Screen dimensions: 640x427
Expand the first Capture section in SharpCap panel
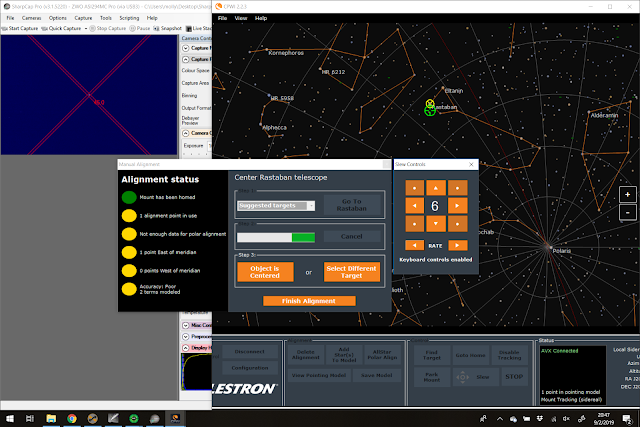[186, 48]
